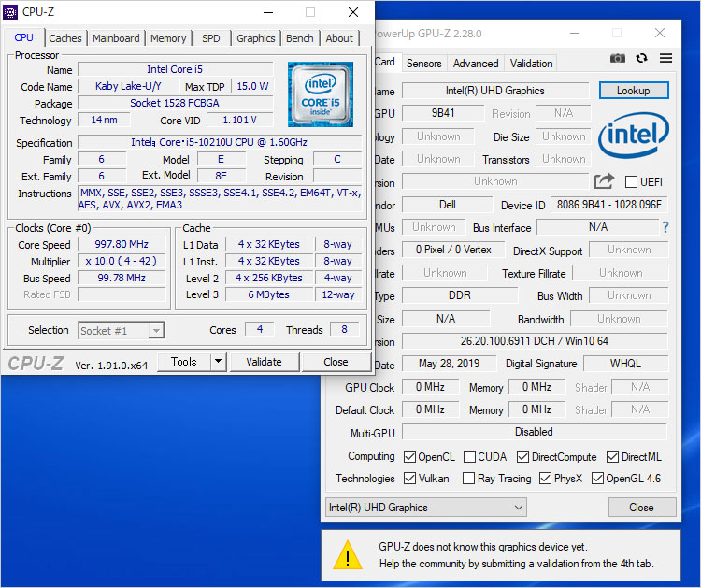Toggle the OpenGL 4.6 checkbox
Image resolution: width=701 pixels, height=588 pixels.
pyautogui.click(x=597, y=478)
